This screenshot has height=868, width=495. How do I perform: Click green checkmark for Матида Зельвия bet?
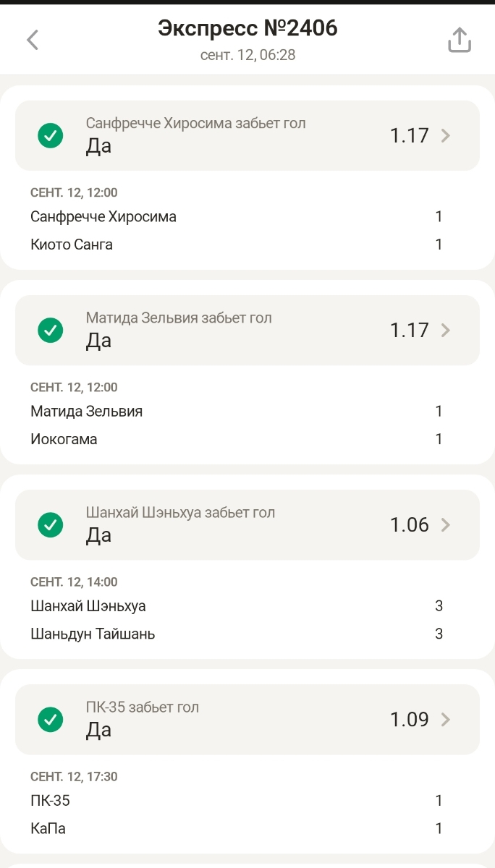pyautogui.click(x=51, y=330)
